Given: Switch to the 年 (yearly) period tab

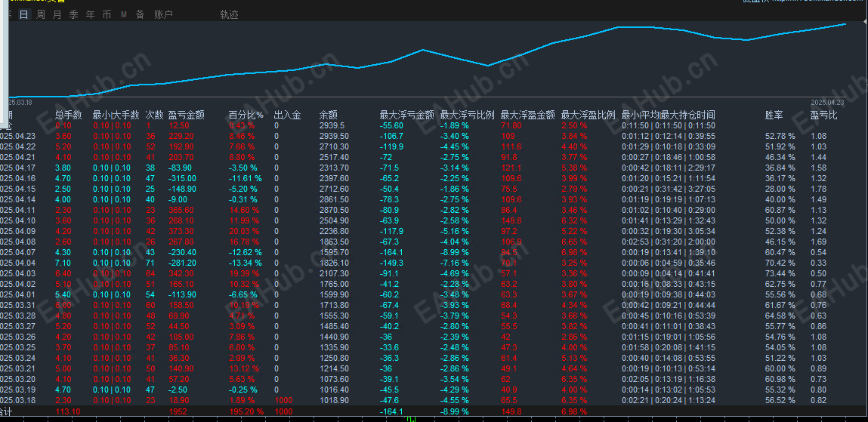Looking at the screenshot, I should point(90,15).
